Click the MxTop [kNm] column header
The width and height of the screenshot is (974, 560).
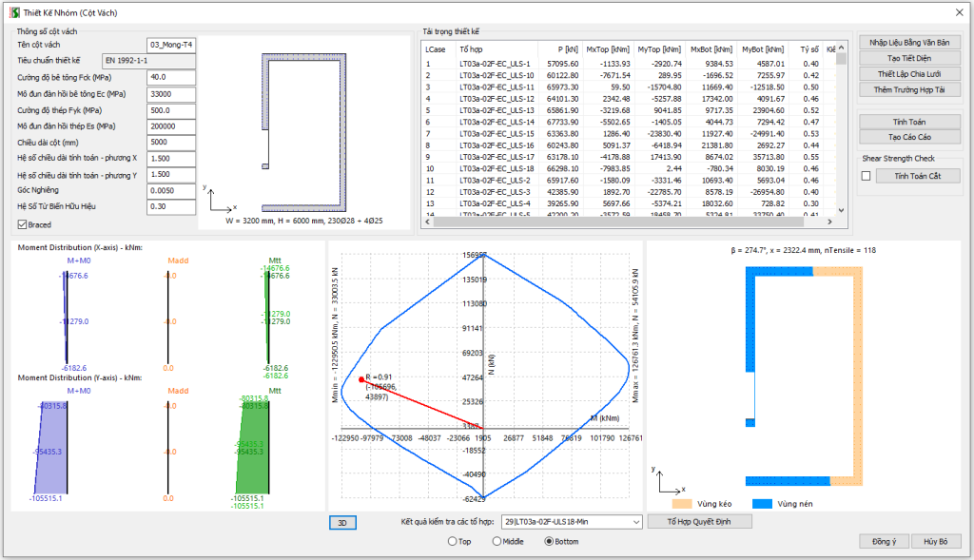[x=607, y=48]
